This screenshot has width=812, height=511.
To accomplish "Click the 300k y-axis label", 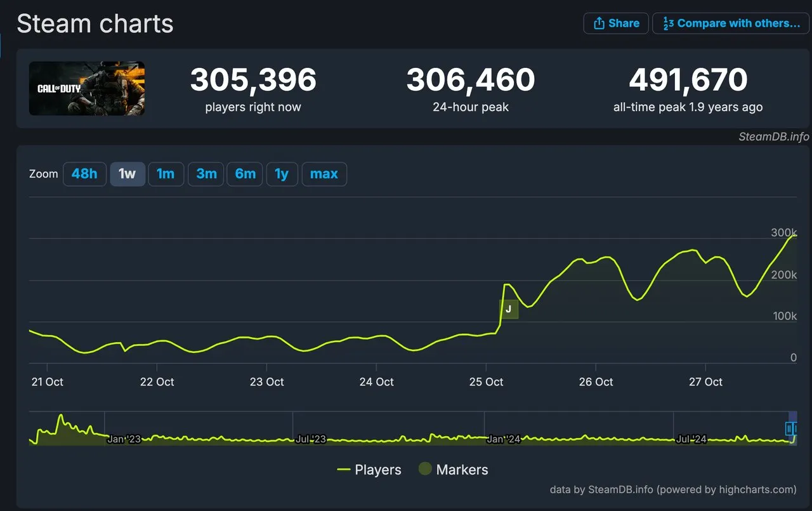I will 784,233.
